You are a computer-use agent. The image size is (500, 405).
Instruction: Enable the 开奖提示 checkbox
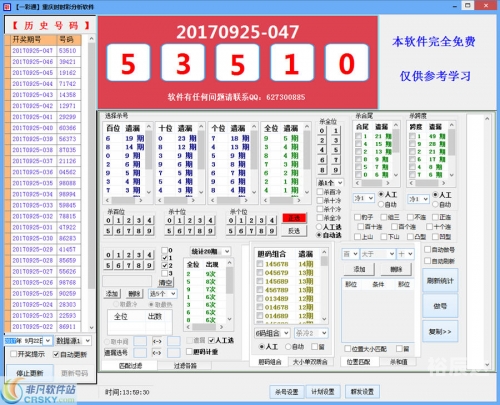14,354
